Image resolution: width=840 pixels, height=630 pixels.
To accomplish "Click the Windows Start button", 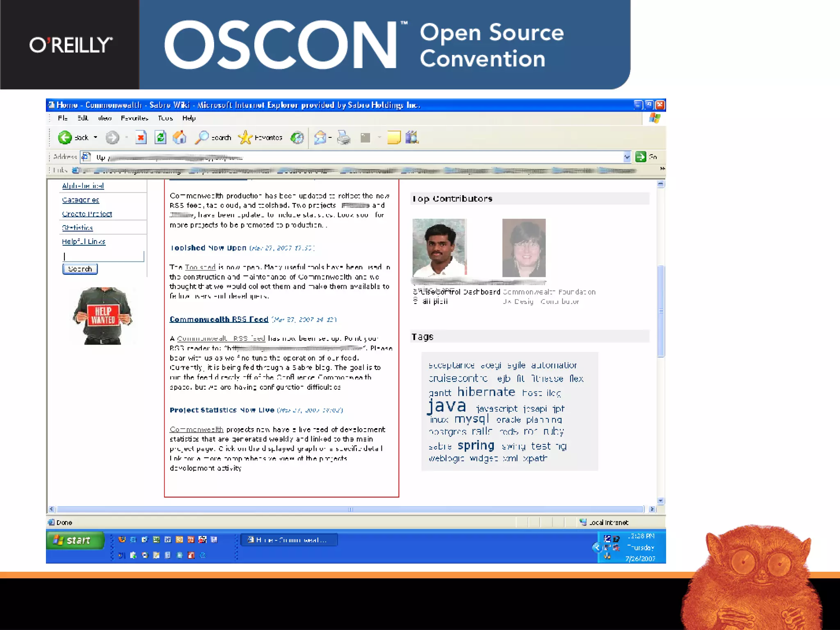I will [75, 540].
